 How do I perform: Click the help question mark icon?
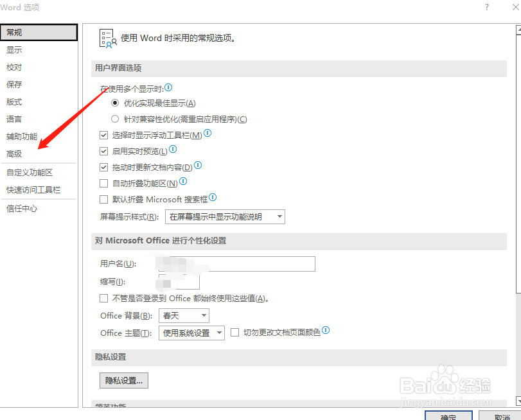pyautogui.click(x=487, y=7)
